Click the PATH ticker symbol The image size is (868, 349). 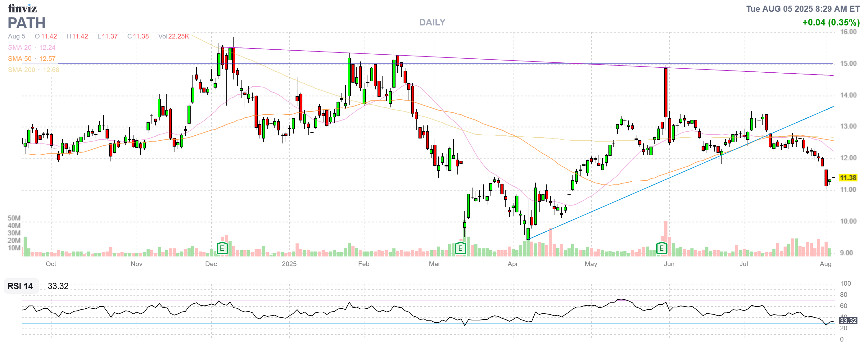pos(26,23)
